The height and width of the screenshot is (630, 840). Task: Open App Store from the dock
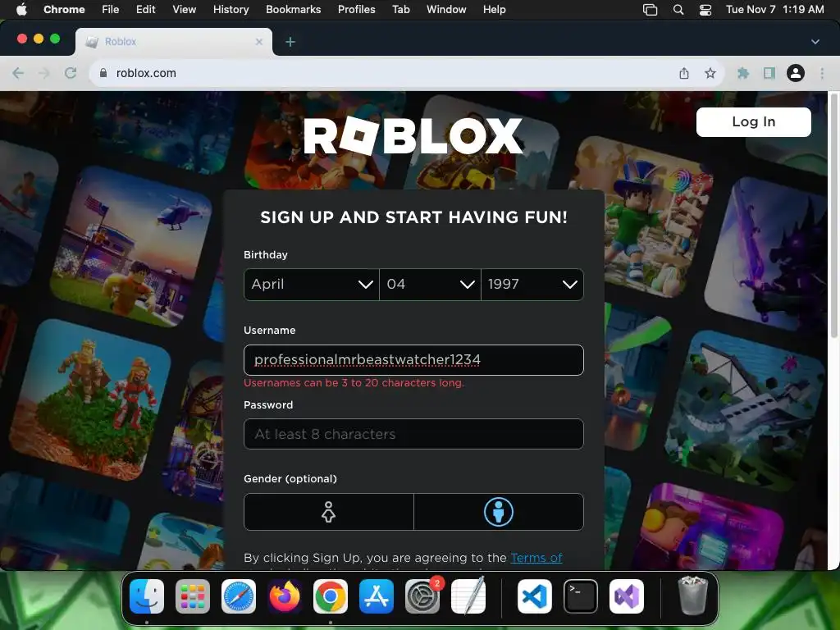pyautogui.click(x=376, y=596)
